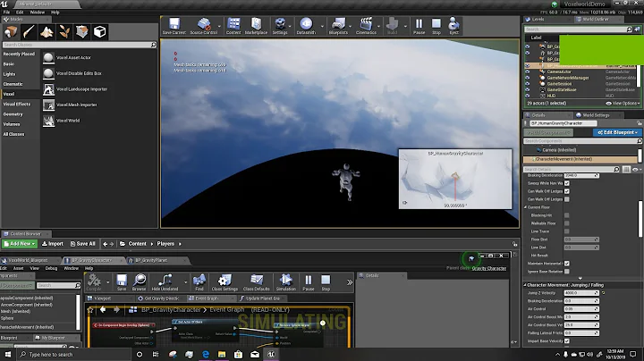Toggle visibility of GameNetworkManager in outliner
644x361 pixels.
(528, 78)
